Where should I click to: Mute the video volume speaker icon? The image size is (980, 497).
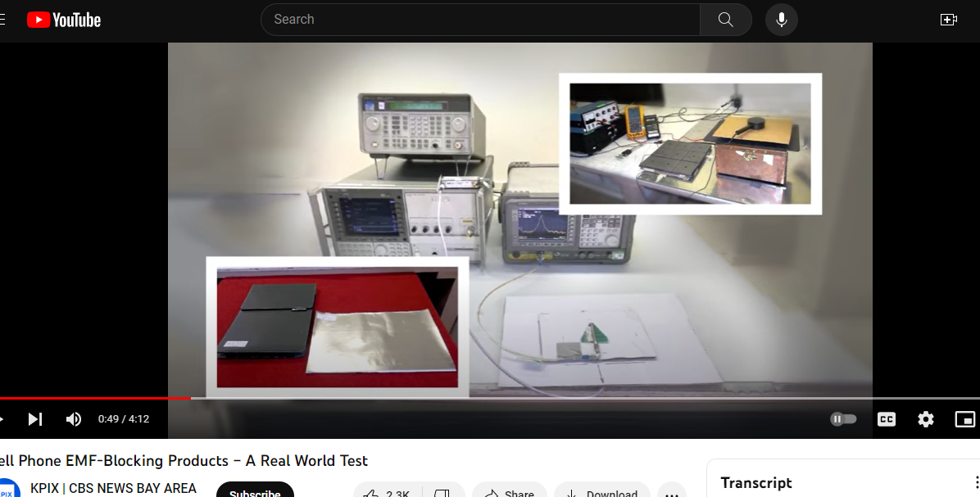(74, 419)
